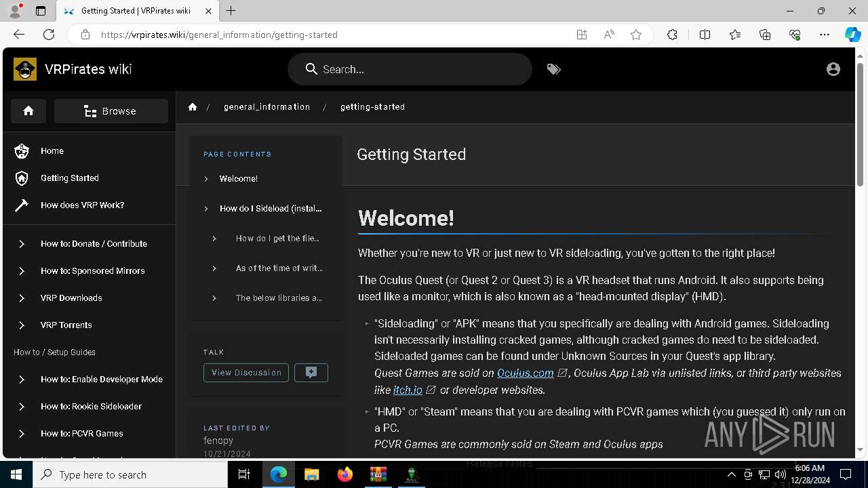This screenshot has height=488, width=868.
Task: Click the VRPirates wiki logo
Action: 25,69
